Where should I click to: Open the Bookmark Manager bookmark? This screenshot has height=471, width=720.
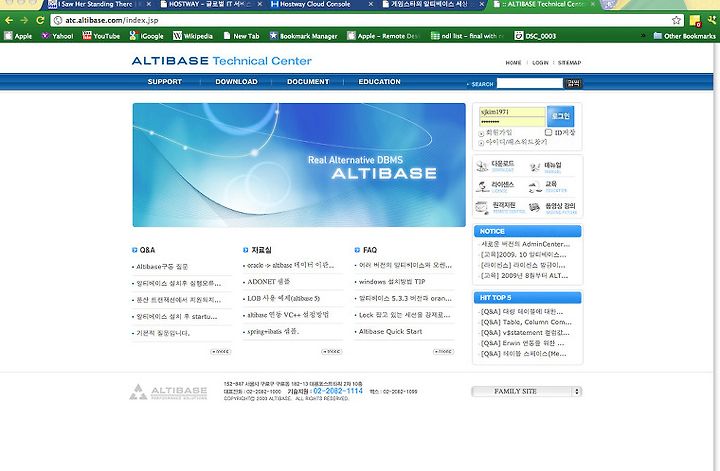click(x=303, y=36)
